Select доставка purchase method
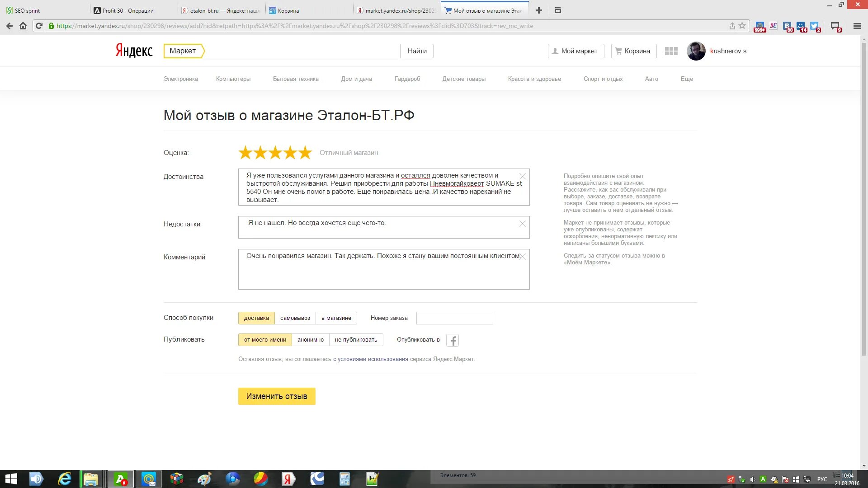This screenshot has height=488, width=868. [x=256, y=318]
